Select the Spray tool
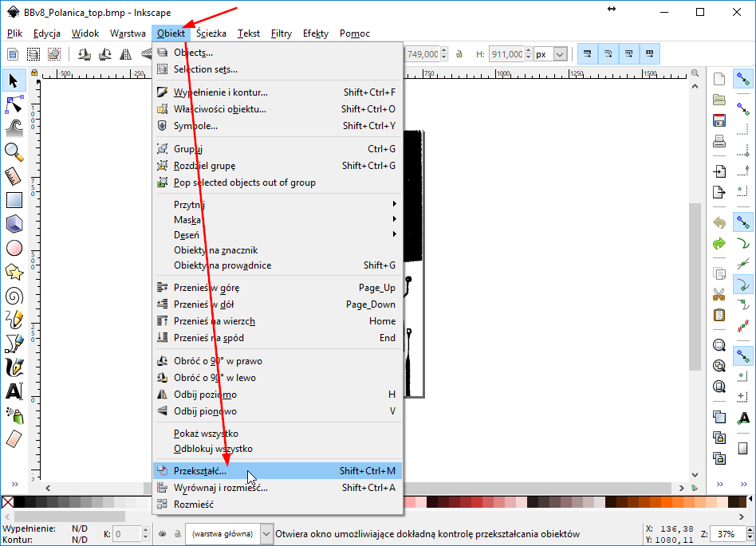The image size is (756, 546). coord(14,415)
